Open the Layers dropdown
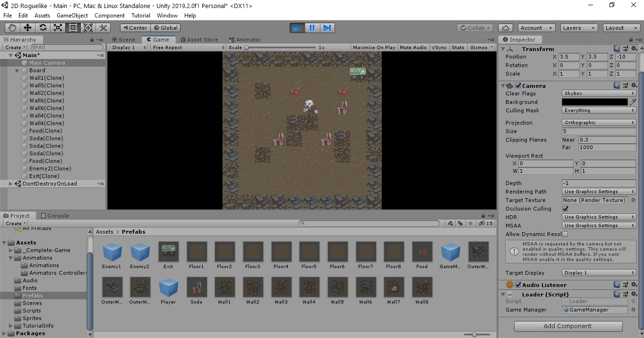 tap(579, 28)
